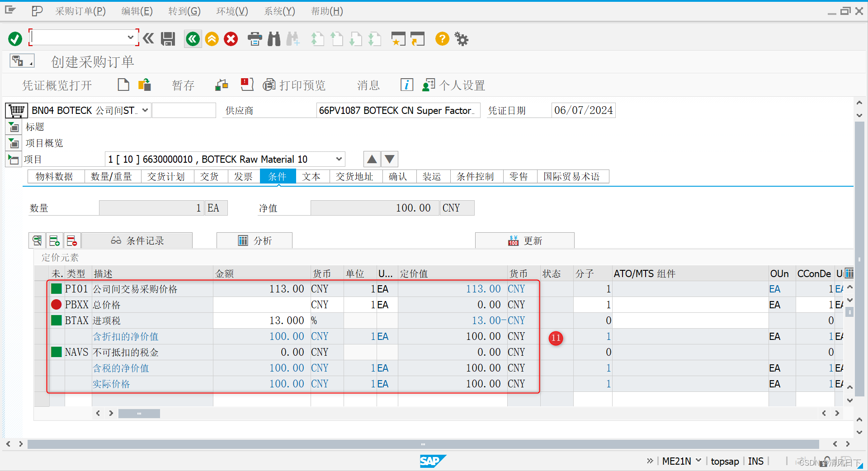Click the green Back arrow icon
868x471 pixels.
[193, 39]
